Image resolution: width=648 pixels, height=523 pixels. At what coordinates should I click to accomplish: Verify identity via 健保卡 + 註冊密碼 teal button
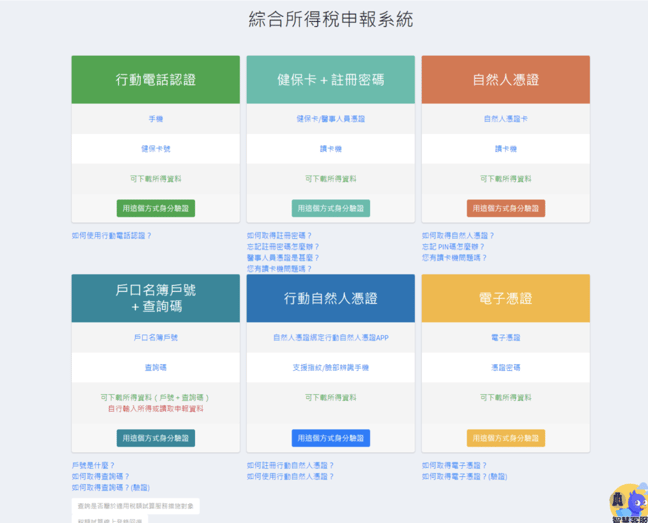tap(331, 208)
